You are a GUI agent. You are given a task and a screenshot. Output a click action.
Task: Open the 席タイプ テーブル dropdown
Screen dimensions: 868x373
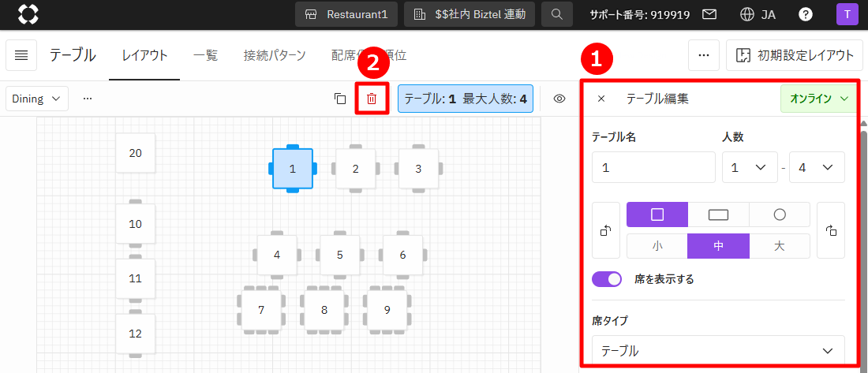coord(717,350)
